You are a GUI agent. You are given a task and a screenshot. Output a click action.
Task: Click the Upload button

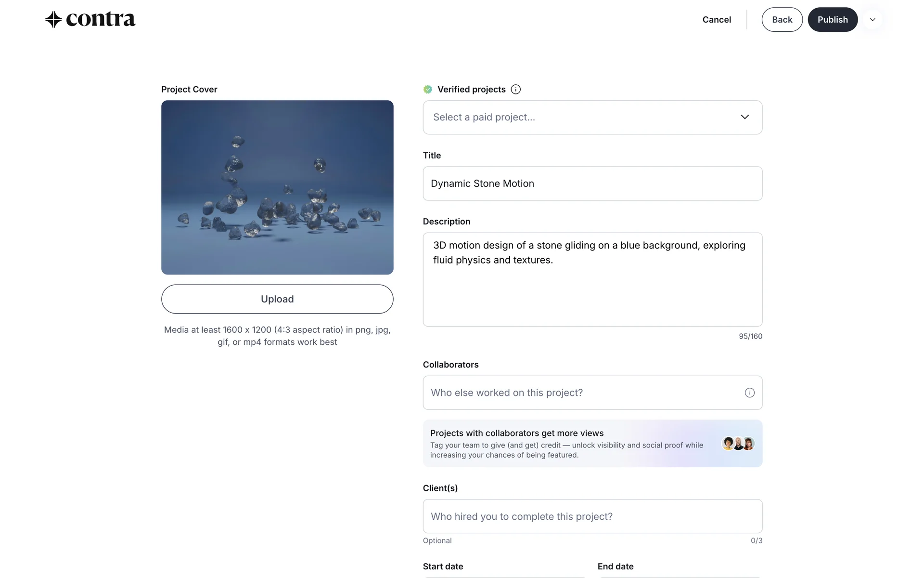(277, 299)
